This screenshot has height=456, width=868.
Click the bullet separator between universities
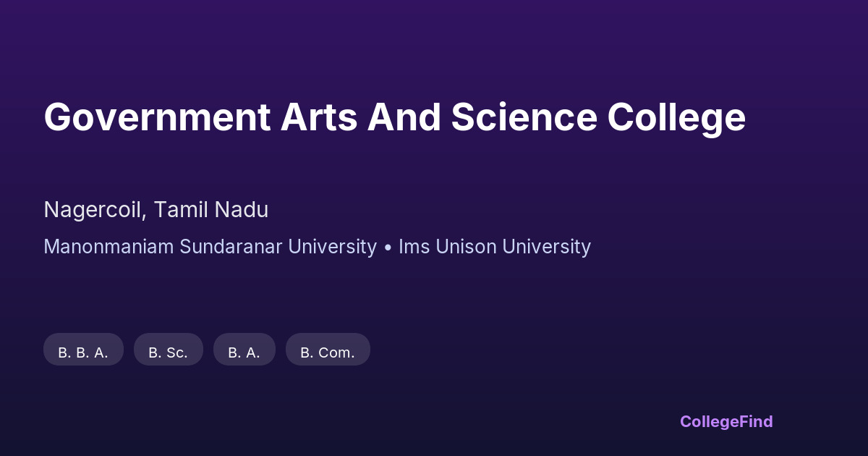[388, 248]
